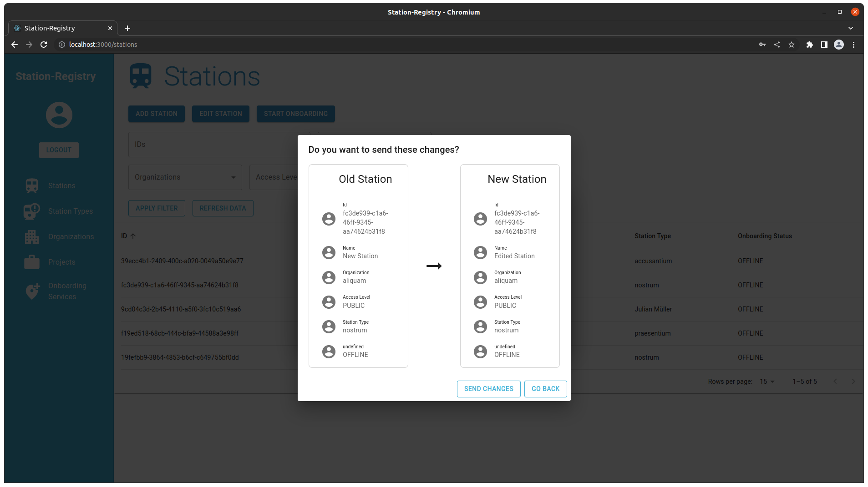Image resolution: width=868 pixels, height=487 pixels.
Task: Click the Edit Station button
Action: click(220, 114)
